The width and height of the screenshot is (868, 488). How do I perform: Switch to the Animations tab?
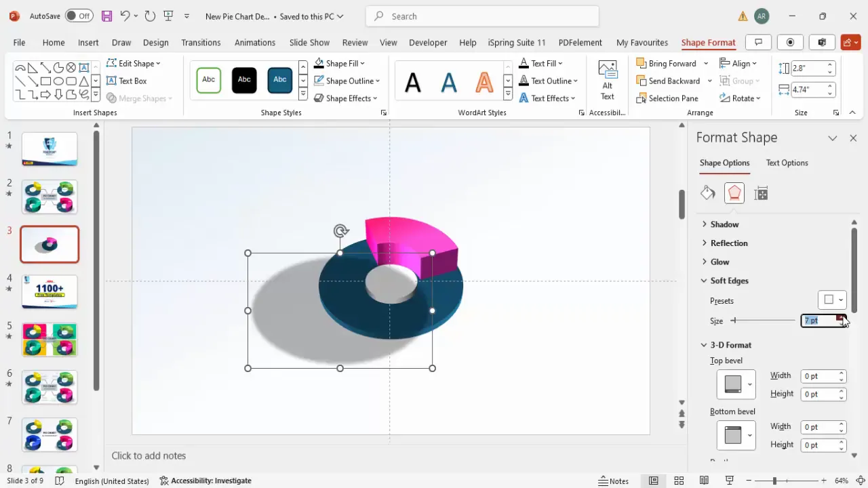point(255,42)
